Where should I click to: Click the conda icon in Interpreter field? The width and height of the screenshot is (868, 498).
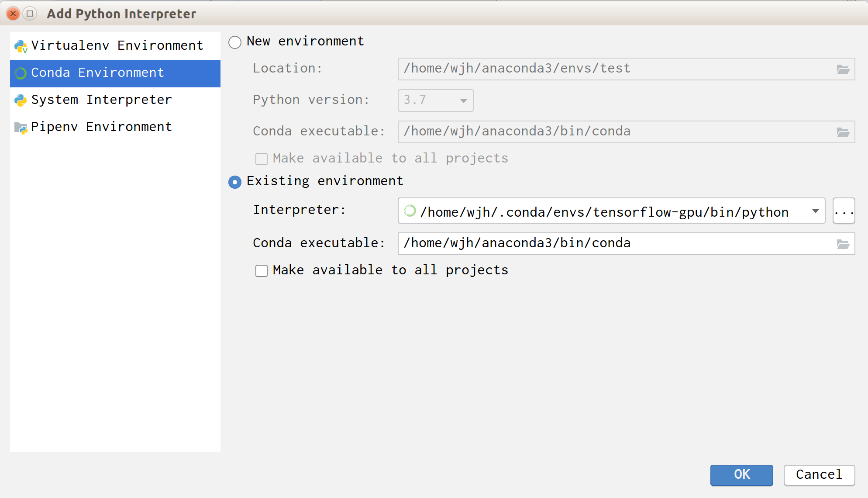point(410,211)
